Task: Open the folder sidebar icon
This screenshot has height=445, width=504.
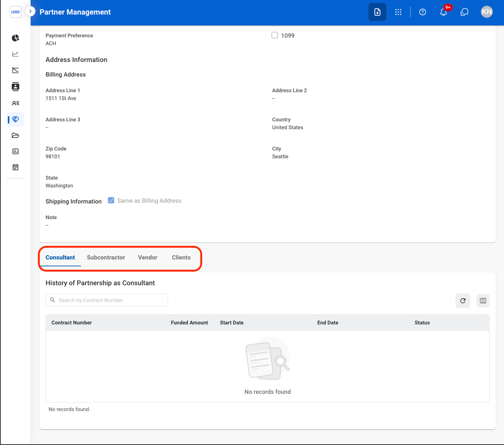Action: pos(15,136)
